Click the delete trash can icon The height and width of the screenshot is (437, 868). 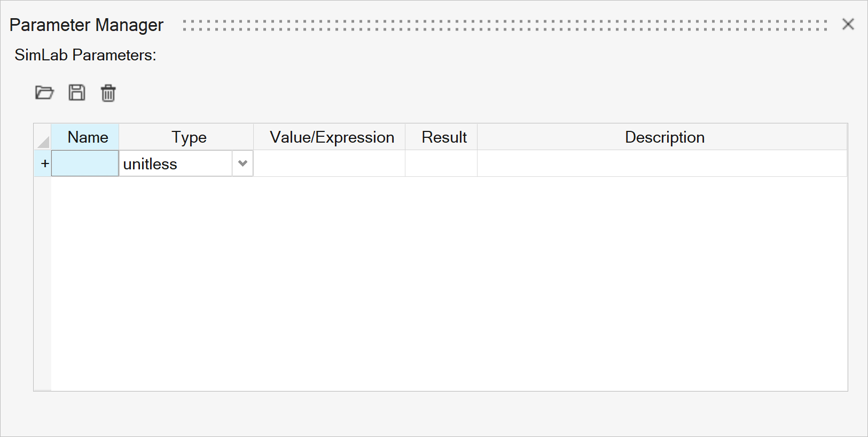click(108, 93)
